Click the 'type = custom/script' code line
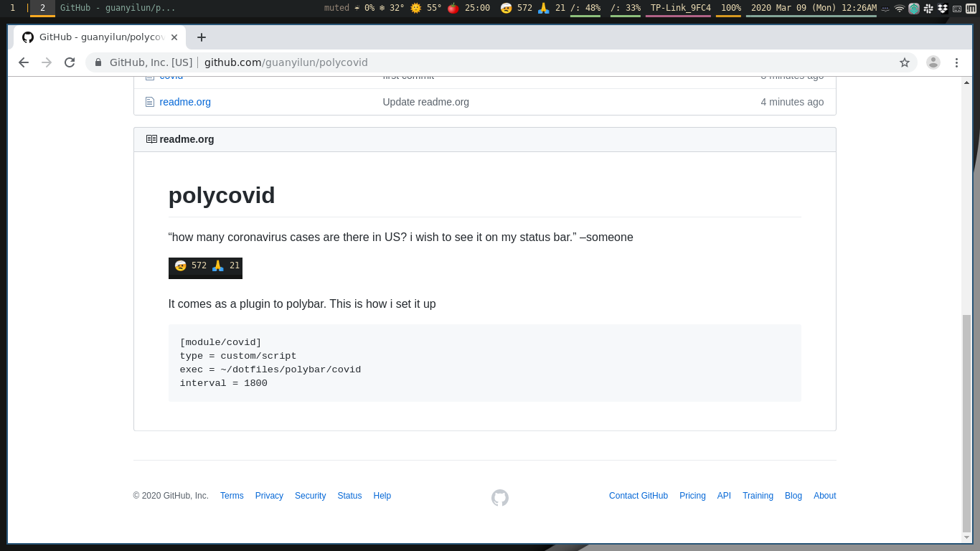 (x=238, y=356)
